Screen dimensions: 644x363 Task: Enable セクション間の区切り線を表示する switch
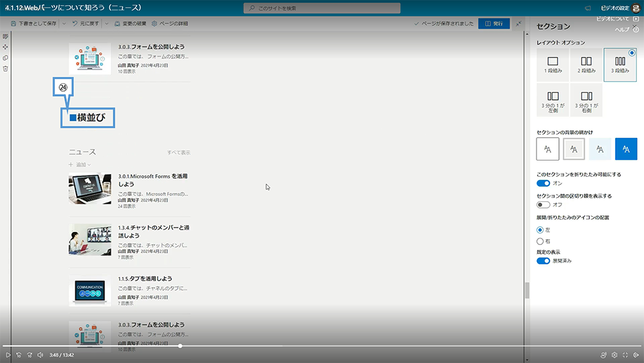click(x=543, y=205)
